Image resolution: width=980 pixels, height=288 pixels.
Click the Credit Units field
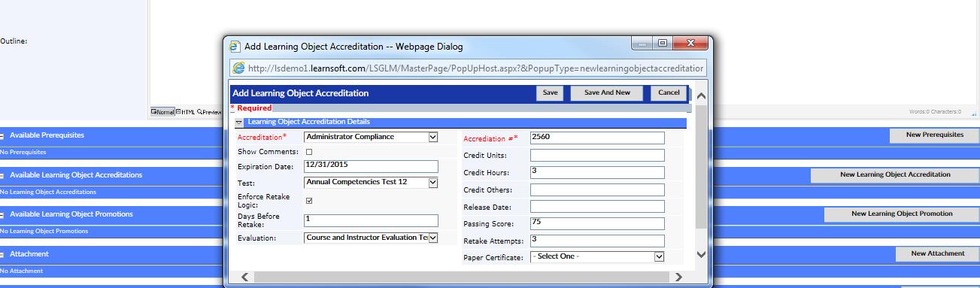click(x=597, y=155)
